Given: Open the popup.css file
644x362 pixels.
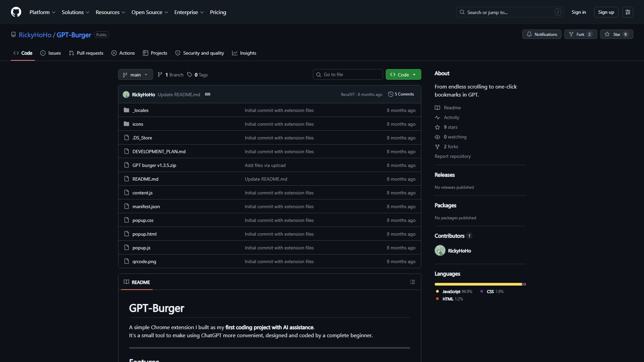Looking at the screenshot, I should (143, 220).
